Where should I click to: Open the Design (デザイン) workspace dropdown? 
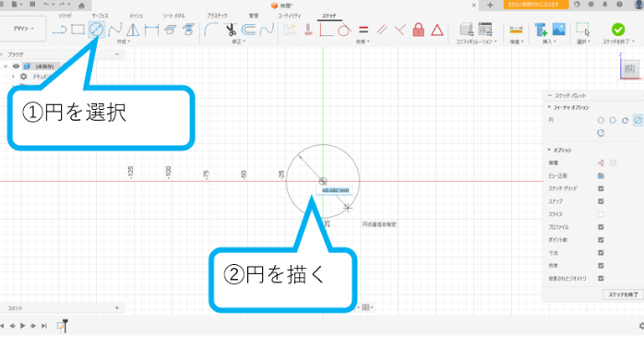click(x=23, y=29)
